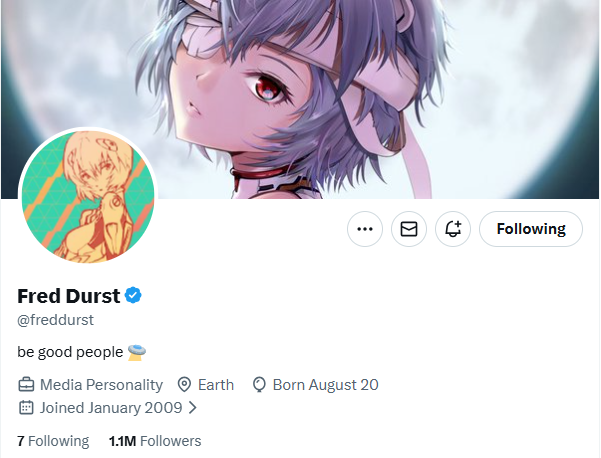
Task: Click the Born August 20 text
Action: (x=325, y=384)
